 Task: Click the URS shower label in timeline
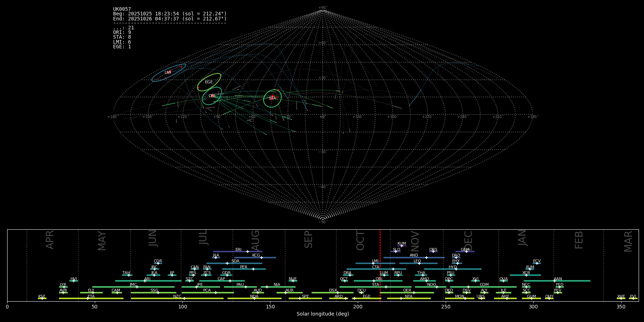click(x=480, y=297)
